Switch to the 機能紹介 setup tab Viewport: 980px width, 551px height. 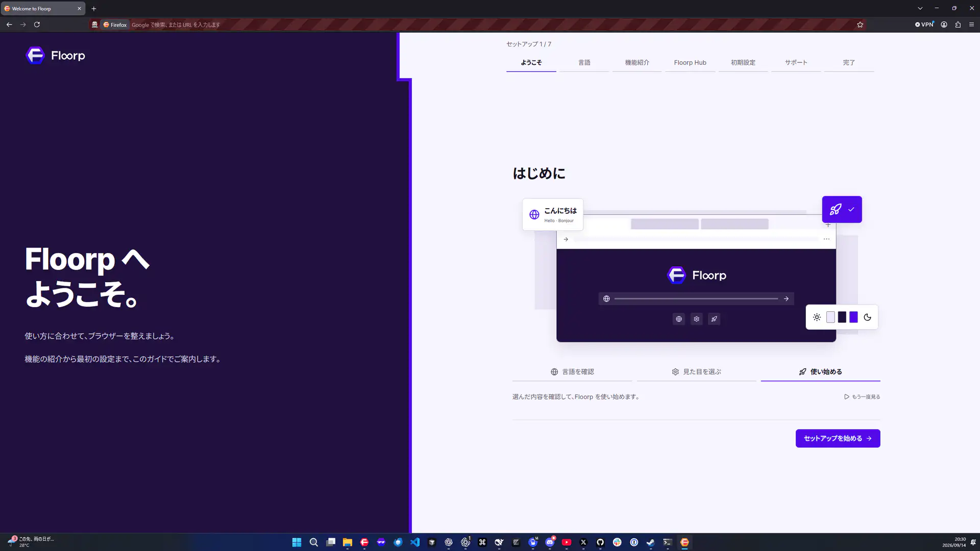click(x=637, y=63)
